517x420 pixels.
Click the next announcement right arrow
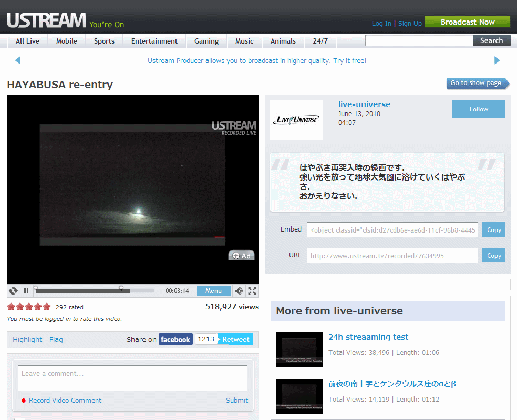pos(497,60)
